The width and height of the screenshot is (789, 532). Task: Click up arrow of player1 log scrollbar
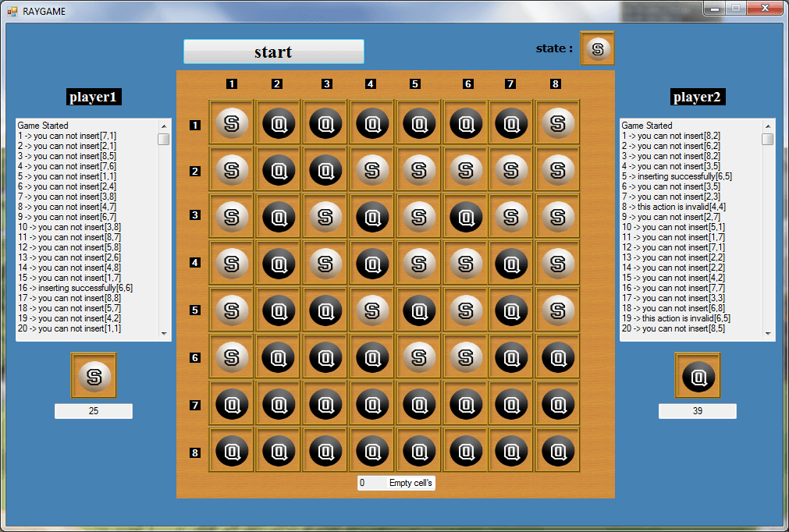point(164,126)
